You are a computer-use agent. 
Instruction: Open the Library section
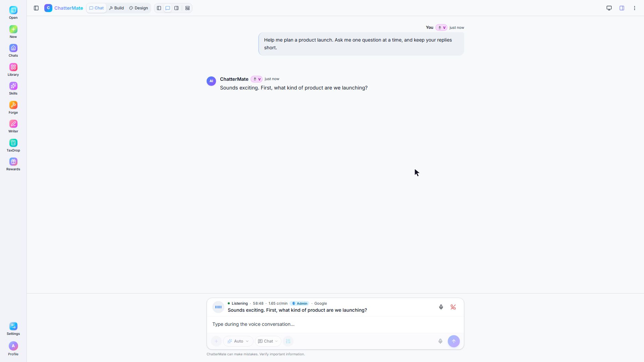point(13,70)
